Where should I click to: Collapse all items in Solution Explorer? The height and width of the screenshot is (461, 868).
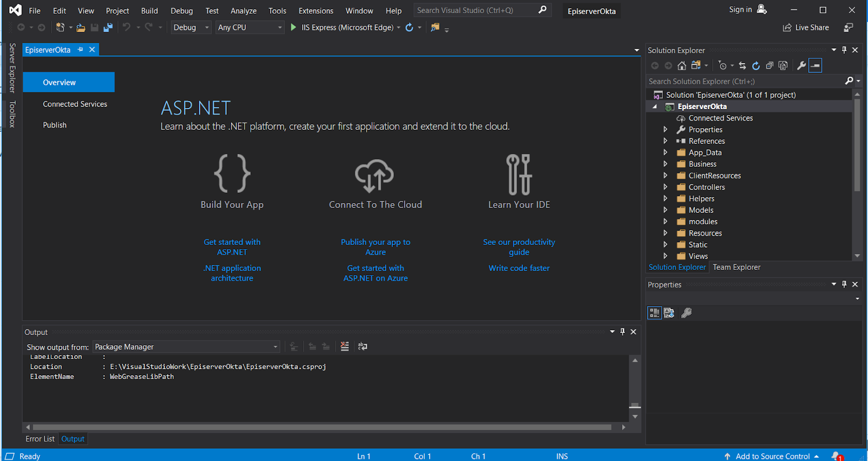tap(769, 66)
